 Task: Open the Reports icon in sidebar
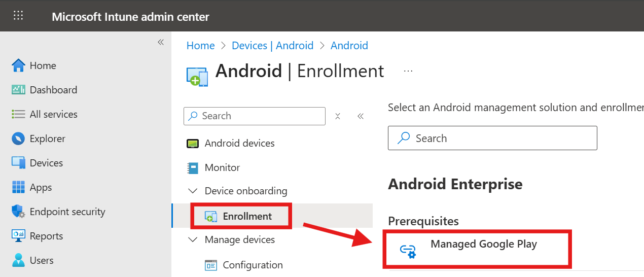pyautogui.click(x=18, y=236)
